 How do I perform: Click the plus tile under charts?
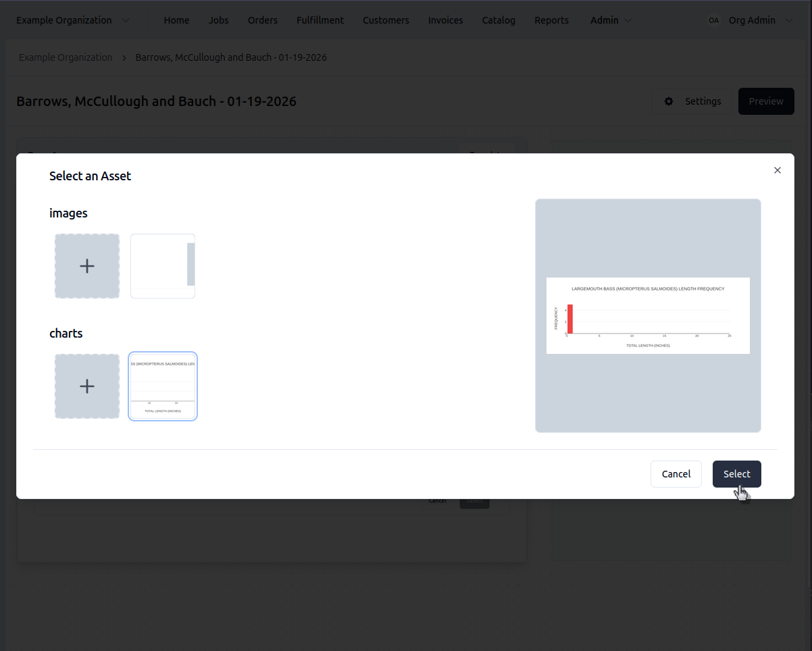87,386
